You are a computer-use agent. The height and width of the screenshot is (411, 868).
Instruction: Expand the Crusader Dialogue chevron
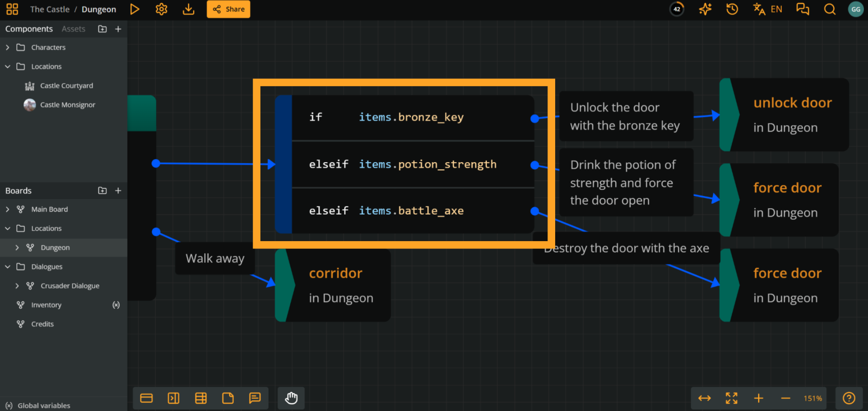click(x=17, y=286)
